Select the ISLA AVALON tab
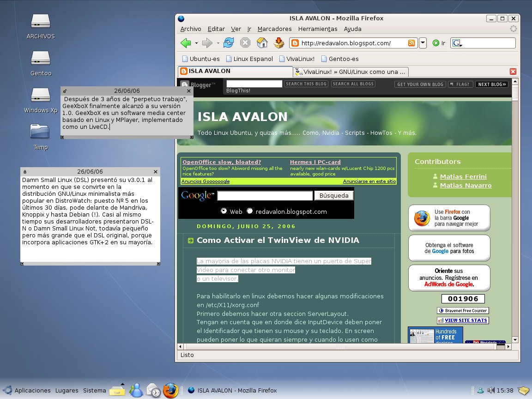The image size is (532, 399). click(x=235, y=71)
